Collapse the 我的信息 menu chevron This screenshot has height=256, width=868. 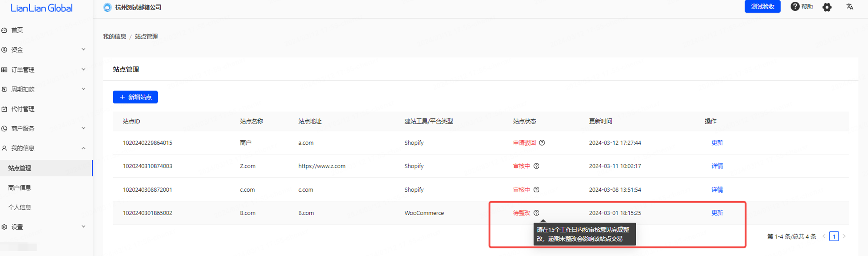(x=84, y=148)
